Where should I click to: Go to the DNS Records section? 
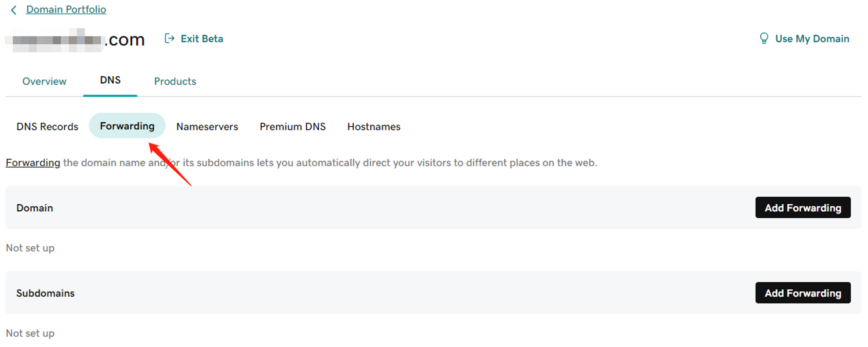tap(47, 127)
